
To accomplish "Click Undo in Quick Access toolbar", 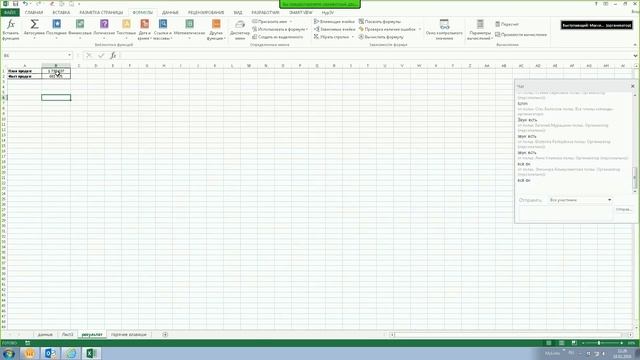I will coord(25,4).
